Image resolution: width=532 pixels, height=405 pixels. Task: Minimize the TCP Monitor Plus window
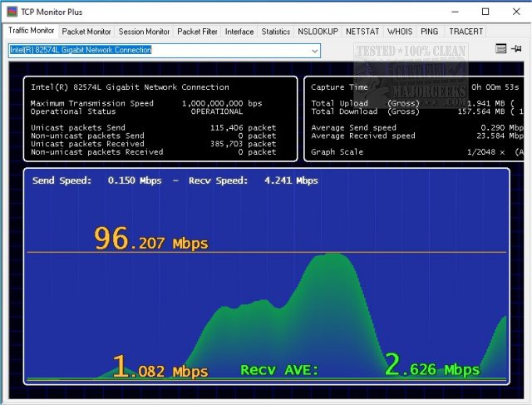click(x=456, y=12)
